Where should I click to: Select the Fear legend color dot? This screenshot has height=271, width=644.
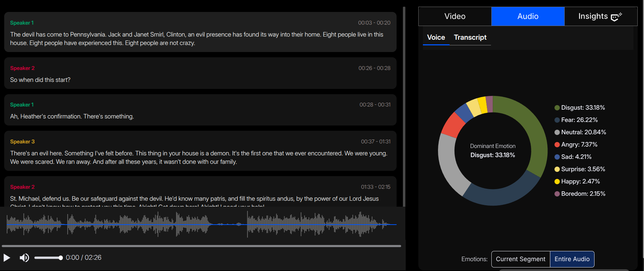[x=557, y=120]
